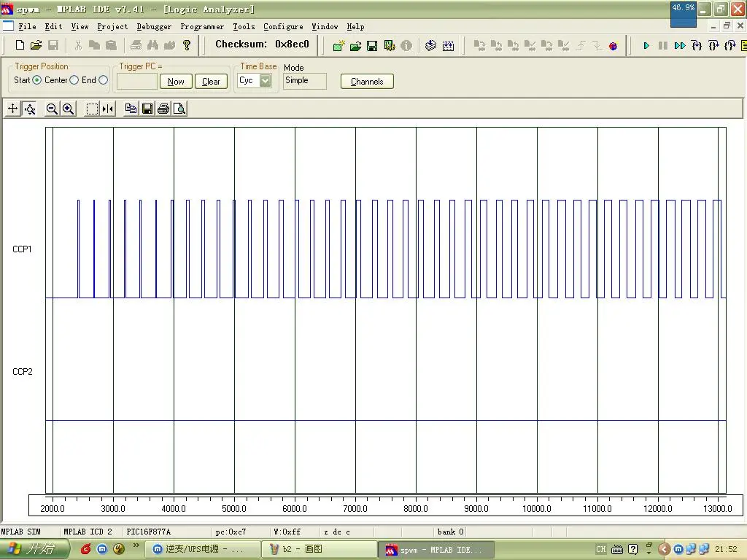Select the Start trigger position radio button
This screenshot has width=747, height=560.
36,80
